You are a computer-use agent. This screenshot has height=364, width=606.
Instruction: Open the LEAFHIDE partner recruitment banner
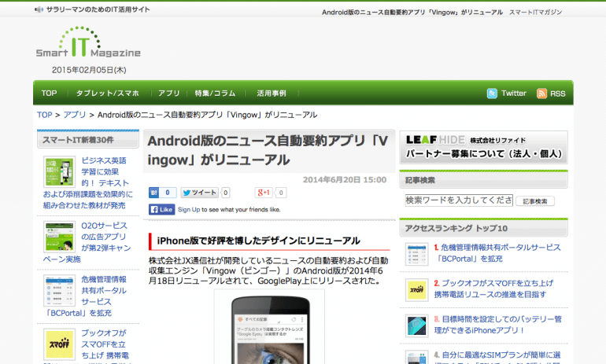point(483,147)
